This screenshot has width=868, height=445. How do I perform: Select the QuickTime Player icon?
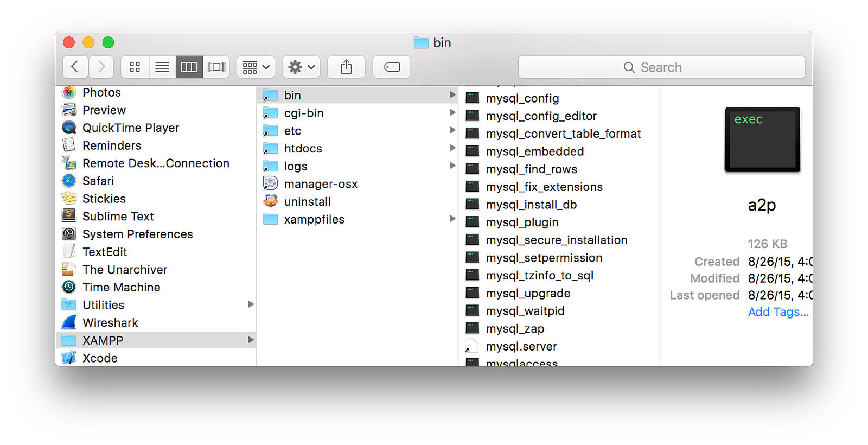[x=69, y=128]
